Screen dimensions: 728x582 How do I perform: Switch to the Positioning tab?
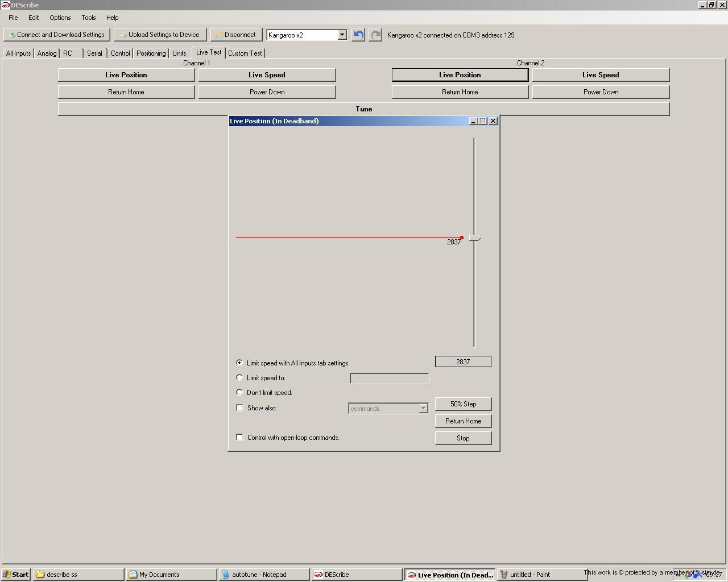(x=151, y=53)
